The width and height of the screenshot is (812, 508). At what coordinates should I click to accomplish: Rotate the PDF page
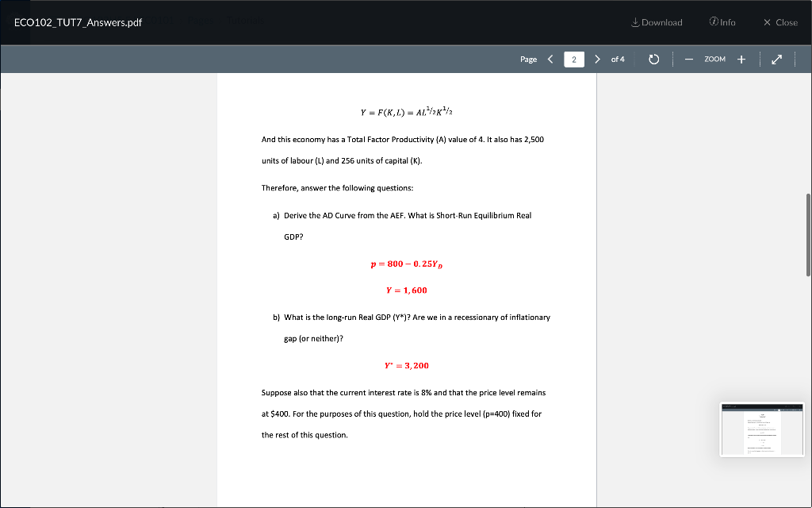tap(653, 59)
